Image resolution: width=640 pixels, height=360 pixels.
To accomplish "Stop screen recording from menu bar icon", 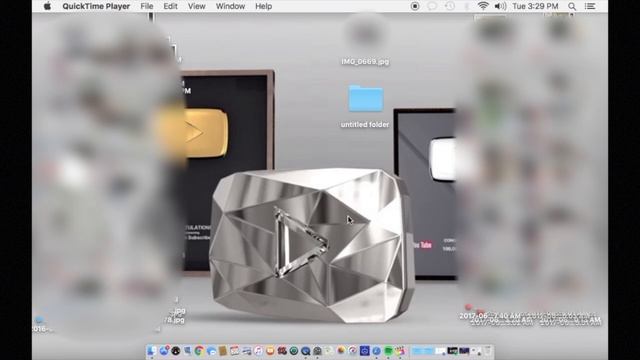I will pyautogui.click(x=415, y=6).
